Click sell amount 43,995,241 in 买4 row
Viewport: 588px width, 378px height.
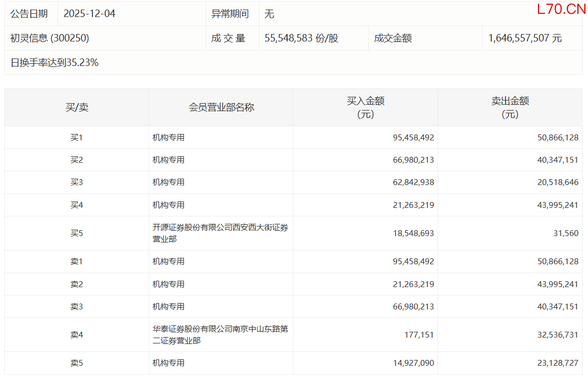tap(558, 205)
